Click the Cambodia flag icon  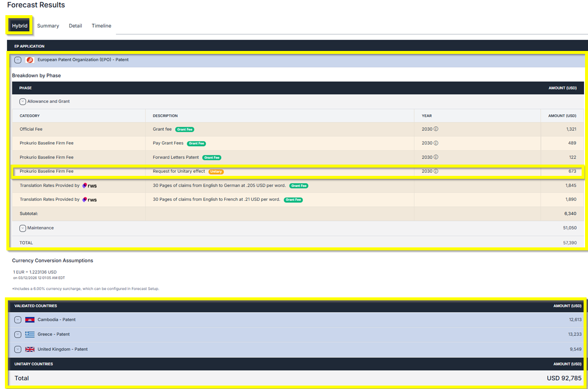click(x=30, y=320)
